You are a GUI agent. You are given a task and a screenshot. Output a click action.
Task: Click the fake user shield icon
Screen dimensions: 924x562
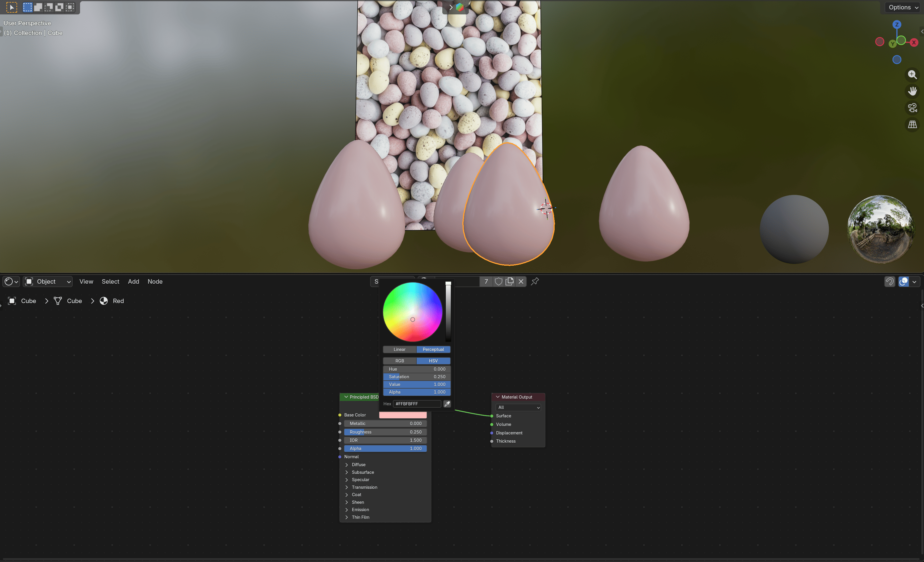point(498,281)
